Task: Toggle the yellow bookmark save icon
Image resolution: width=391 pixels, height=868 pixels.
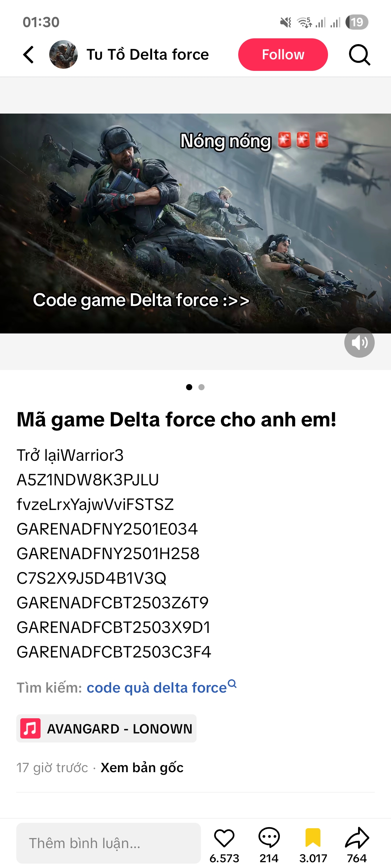Action: coord(313,838)
